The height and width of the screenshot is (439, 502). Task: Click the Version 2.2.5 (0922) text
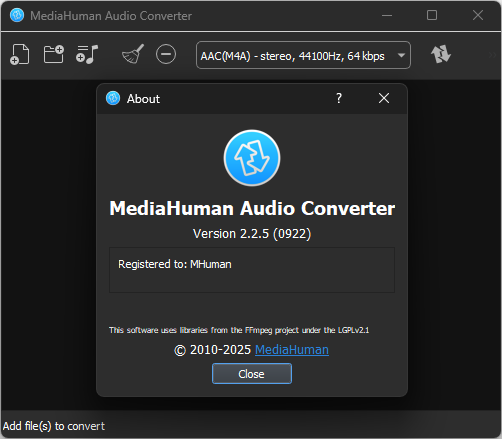252,234
